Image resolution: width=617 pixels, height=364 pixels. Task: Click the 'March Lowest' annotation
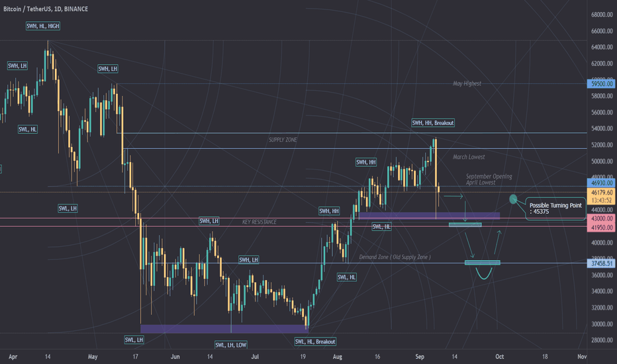pyautogui.click(x=469, y=157)
